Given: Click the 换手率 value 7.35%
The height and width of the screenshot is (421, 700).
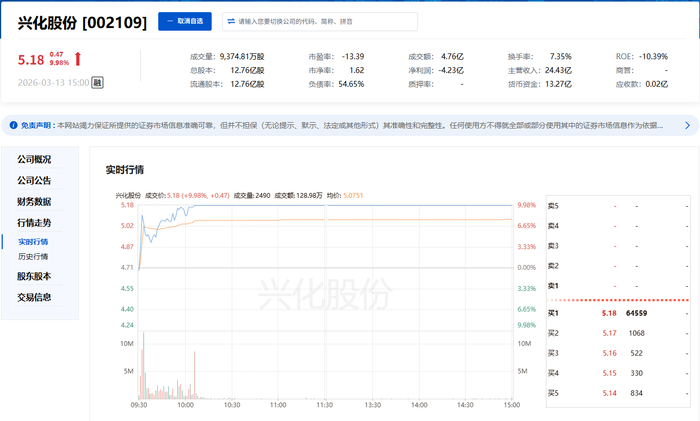Looking at the screenshot, I should (x=561, y=57).
